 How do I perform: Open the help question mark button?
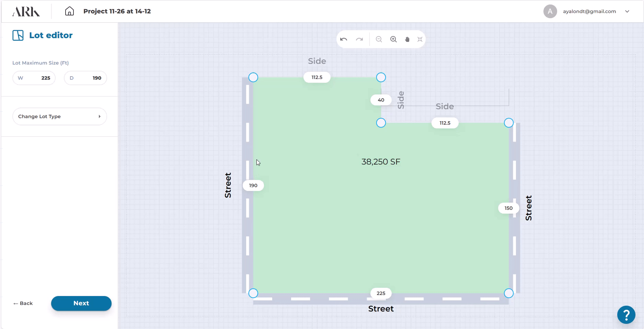626,314
